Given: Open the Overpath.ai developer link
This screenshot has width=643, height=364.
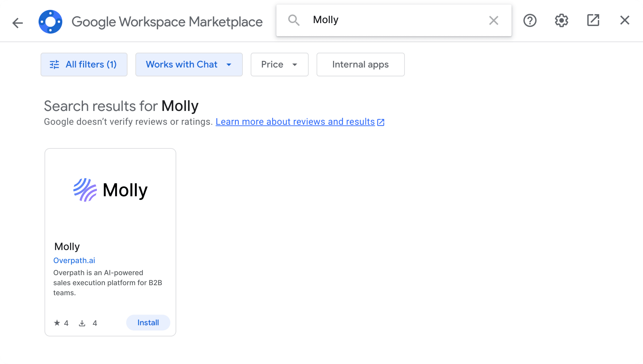Looking at the screenshot, I should coord(74,261).
